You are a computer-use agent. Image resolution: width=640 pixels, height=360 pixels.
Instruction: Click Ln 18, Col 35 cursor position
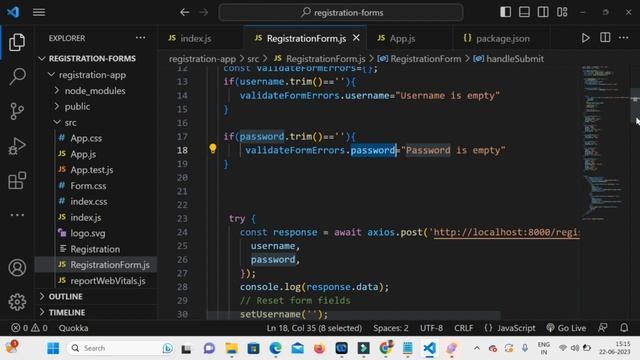[x=314, y=328]
